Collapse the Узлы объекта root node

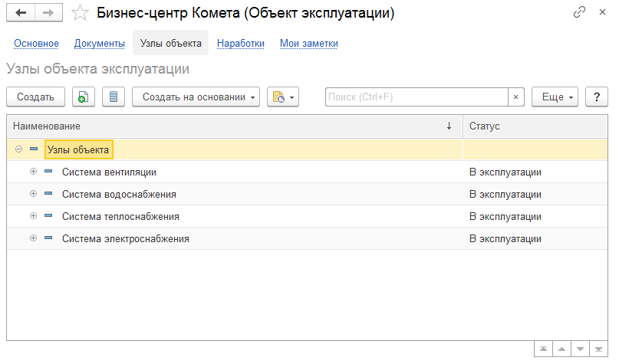pyautogui.click(x=18, y=149)
